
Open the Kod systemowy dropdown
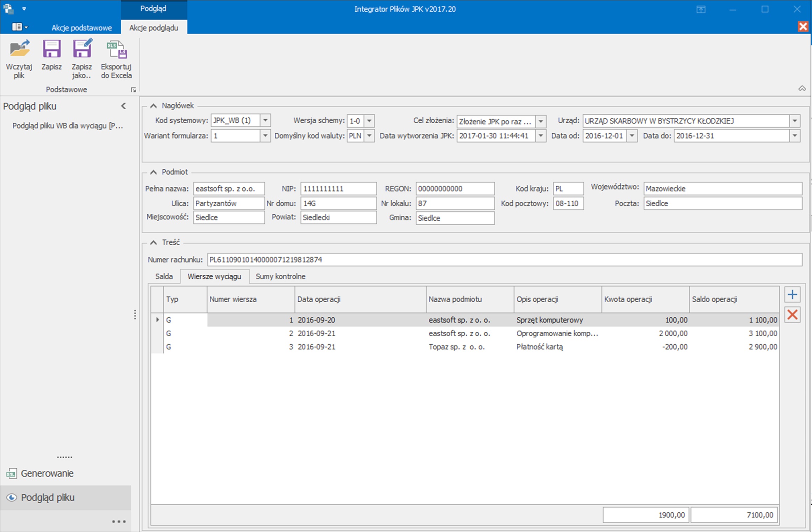click(x=265, y=121)
